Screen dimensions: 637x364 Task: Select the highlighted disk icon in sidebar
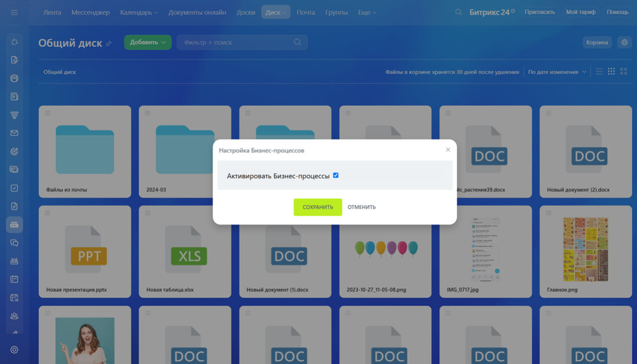point(14,225)
